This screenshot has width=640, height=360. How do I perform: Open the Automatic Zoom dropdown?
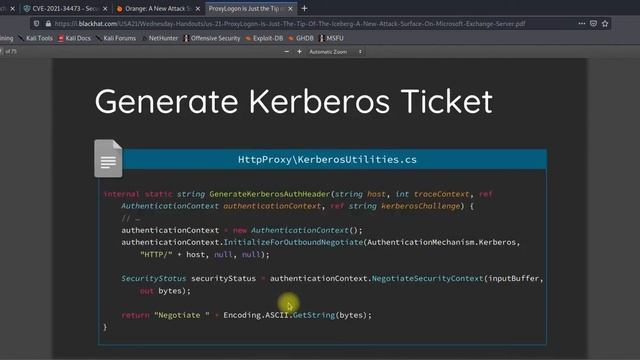pos(336,52)
